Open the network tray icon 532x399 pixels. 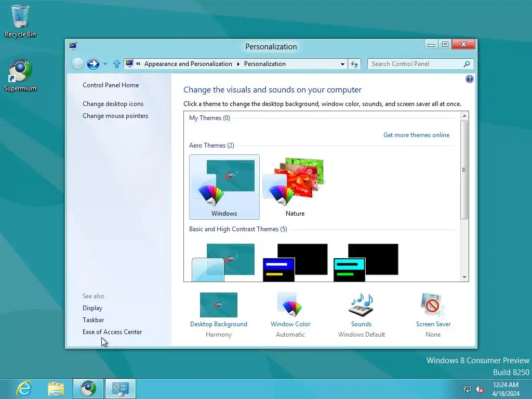pos(467,389)
